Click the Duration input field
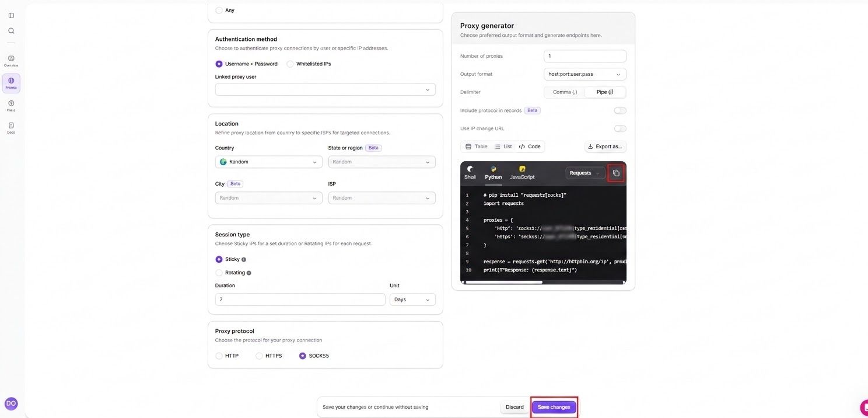Screen dimensions: 868x418 click(300, 299)
